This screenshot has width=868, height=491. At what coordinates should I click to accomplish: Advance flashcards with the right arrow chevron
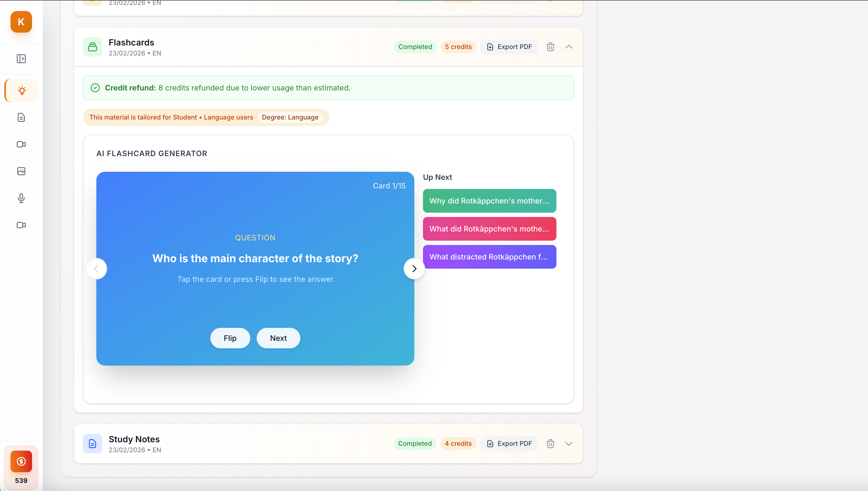point(414,268)
